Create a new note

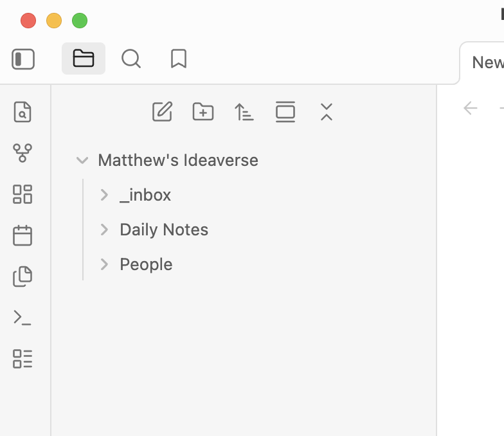click(162, 112)
